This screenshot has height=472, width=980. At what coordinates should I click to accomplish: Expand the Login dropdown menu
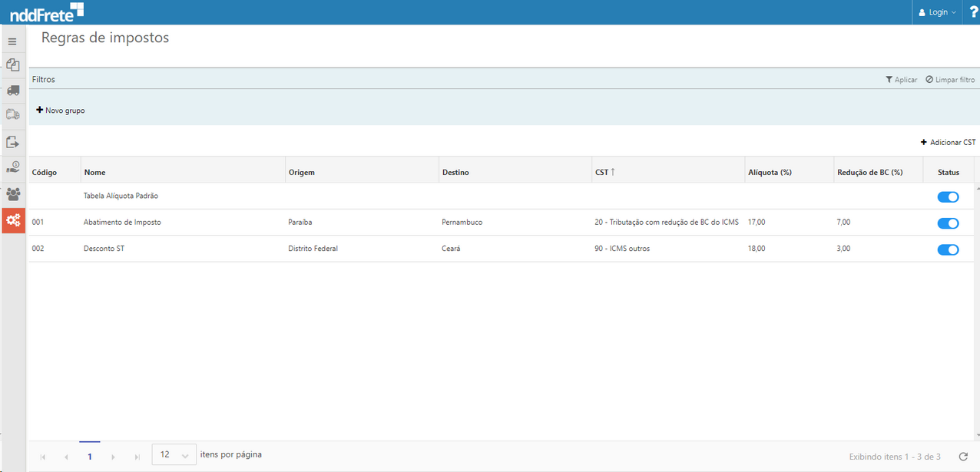[x=938, y=12]
